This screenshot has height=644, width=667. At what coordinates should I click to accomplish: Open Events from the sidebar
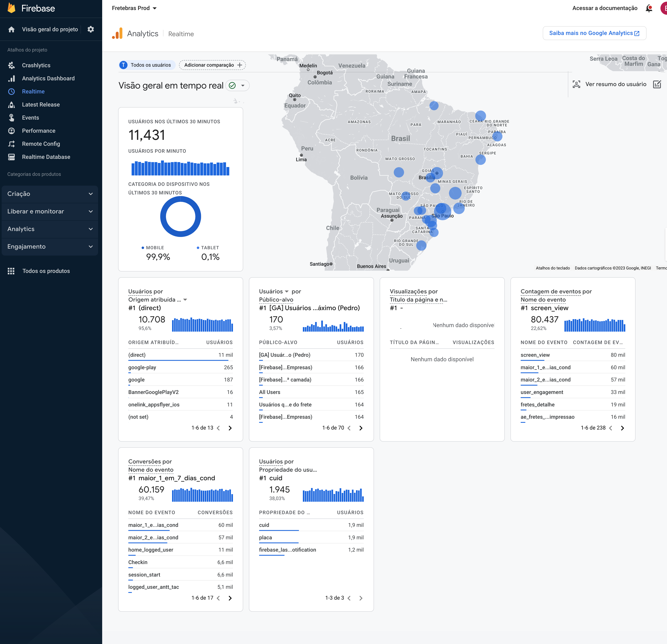(x=30, y=118)
